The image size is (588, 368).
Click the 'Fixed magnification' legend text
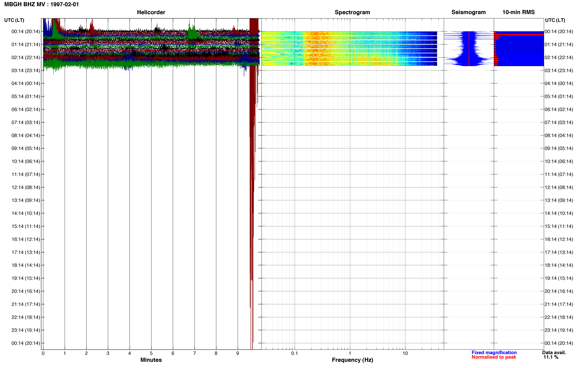[494, 352]
